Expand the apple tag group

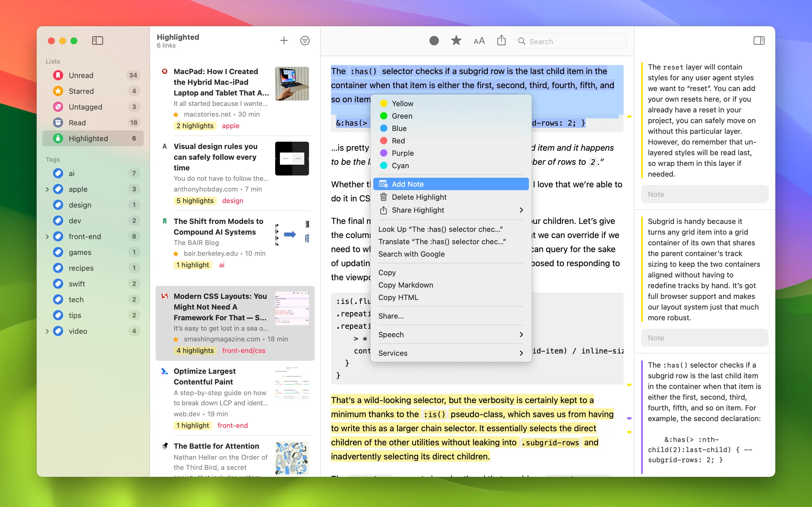click(47, 189)
